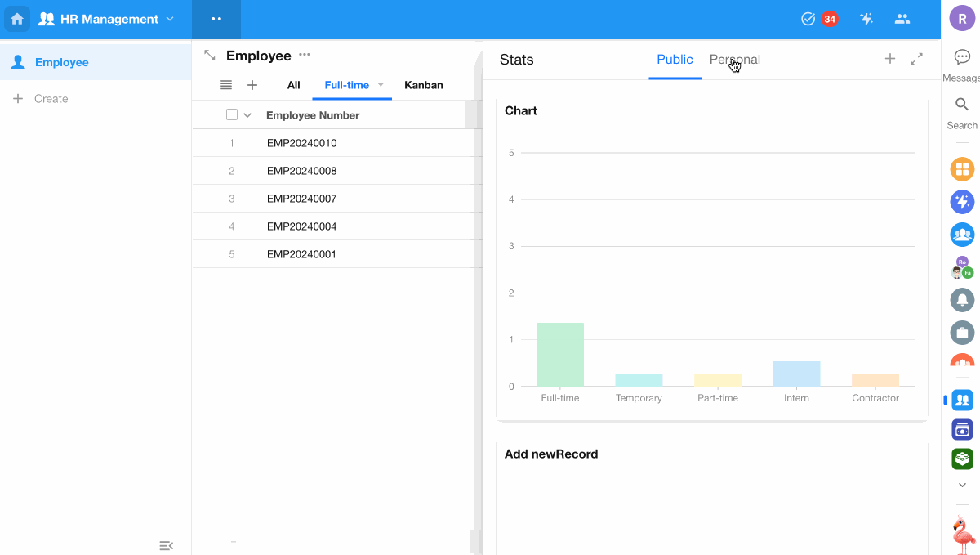
Task: Click the Search magnifier icon
Action: click(x=962, y=105)
